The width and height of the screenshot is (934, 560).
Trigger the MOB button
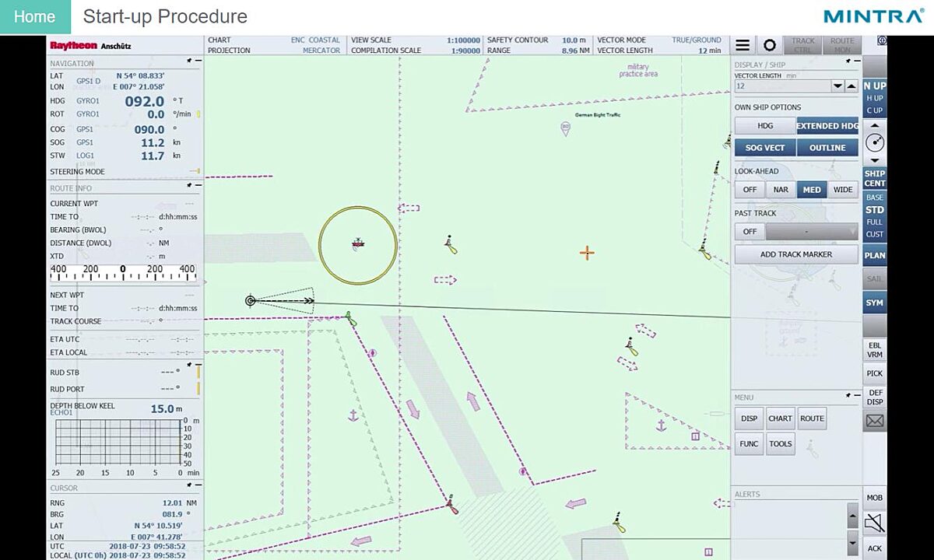click(x=875, y=498)
